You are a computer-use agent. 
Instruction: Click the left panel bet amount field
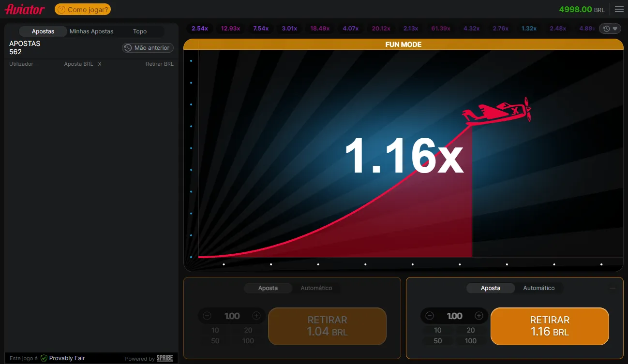tap(232, 316)
